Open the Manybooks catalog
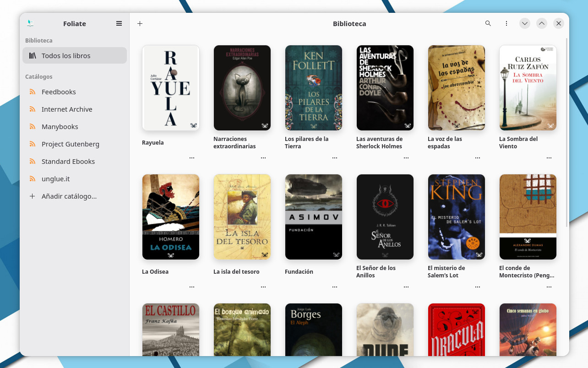The height and width of the screenshot is (368, 588). (75, 126)
